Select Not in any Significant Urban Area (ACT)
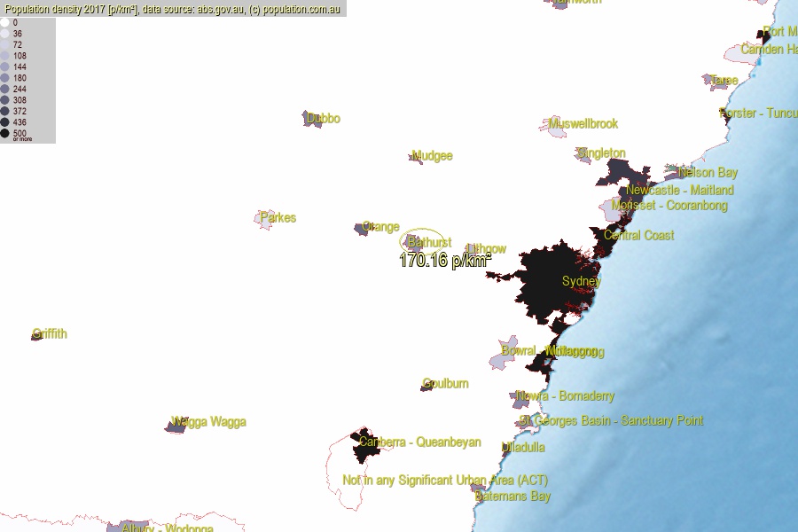This screenshot has width=798, height=532. pos(445,480)
